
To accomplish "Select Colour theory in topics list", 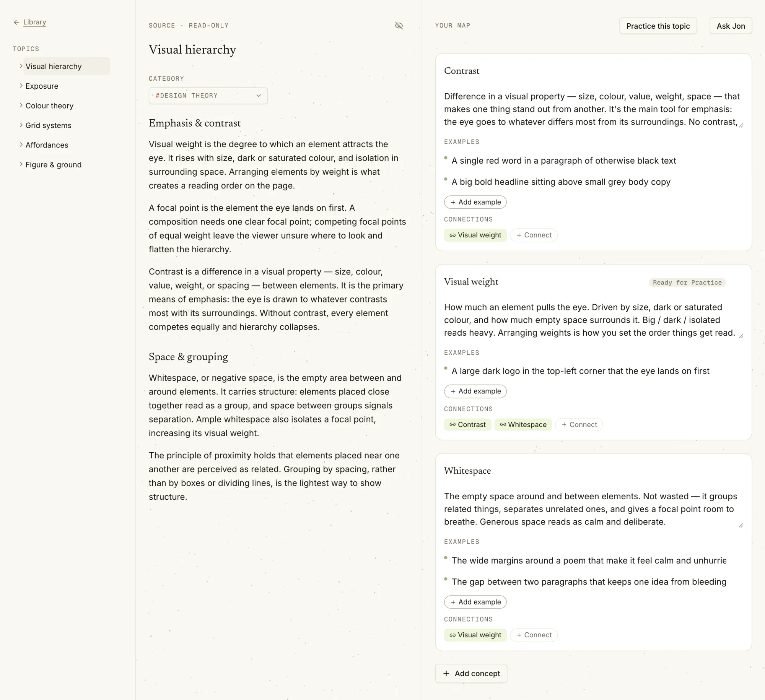I will [x=49, y=106].
